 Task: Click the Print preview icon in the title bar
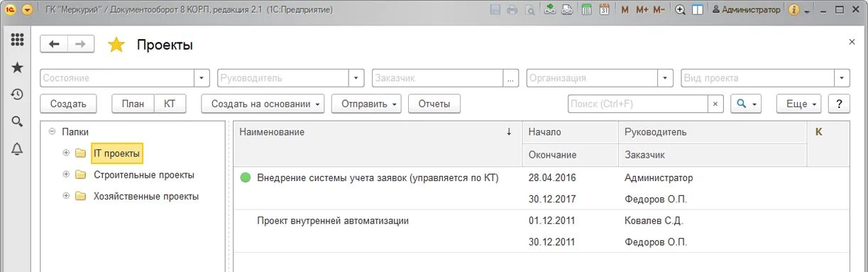pyautogui.click(x=529, y=10)
